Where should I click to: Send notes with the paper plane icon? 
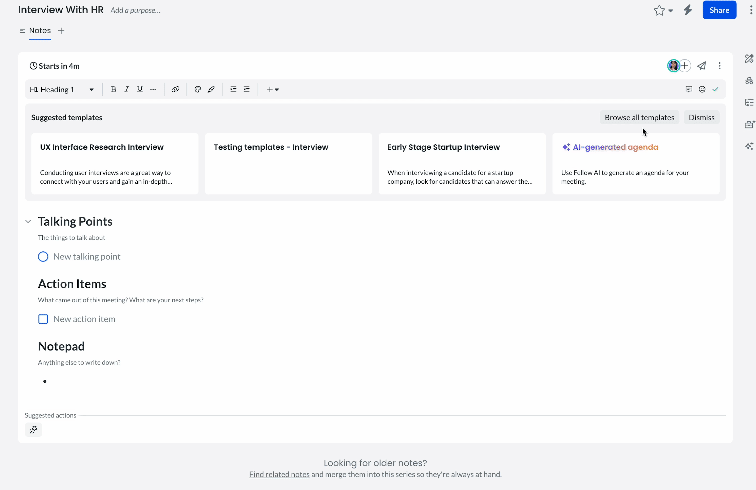(x=702, y=66)
